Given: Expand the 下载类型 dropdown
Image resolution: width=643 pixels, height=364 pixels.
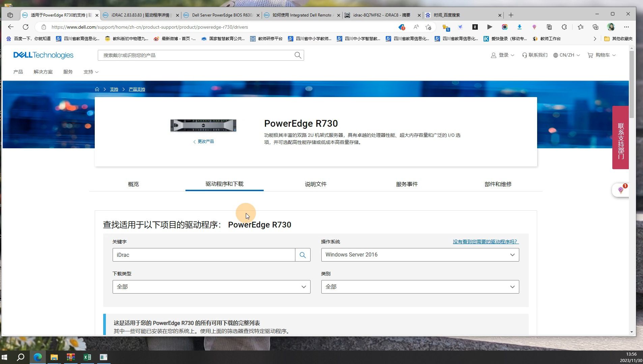Looking at the screenshot, I should click(x=211, y=287).
